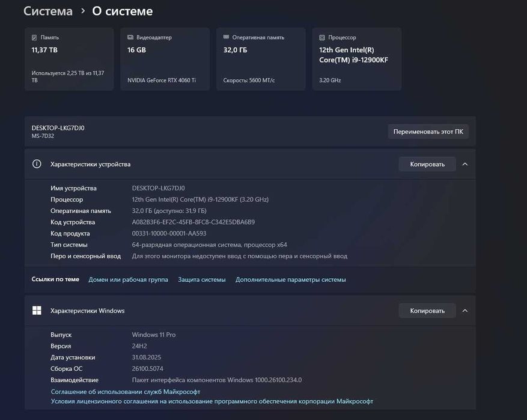Click Скорость: 5600 МТ/с text
This screenshot has height=420, width=527.
(x=249, y=81)
